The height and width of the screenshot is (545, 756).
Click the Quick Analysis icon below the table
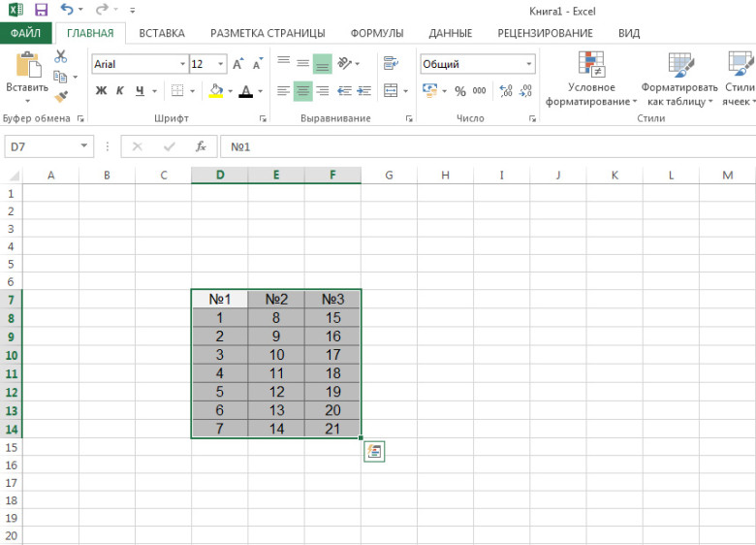(x=374, y=452)
